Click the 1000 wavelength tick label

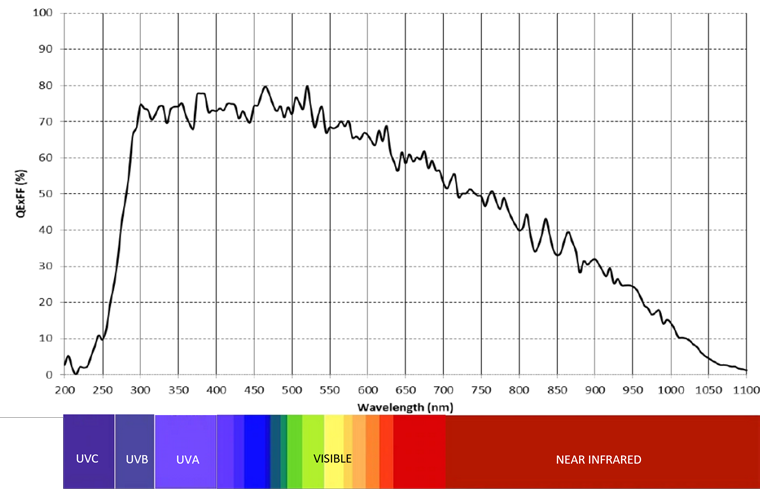click(x=669, y=389)
